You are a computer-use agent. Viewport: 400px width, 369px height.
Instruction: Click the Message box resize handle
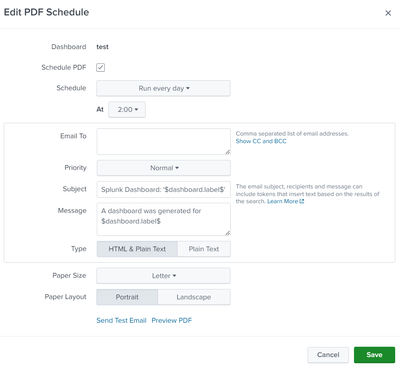click(227, 233)
